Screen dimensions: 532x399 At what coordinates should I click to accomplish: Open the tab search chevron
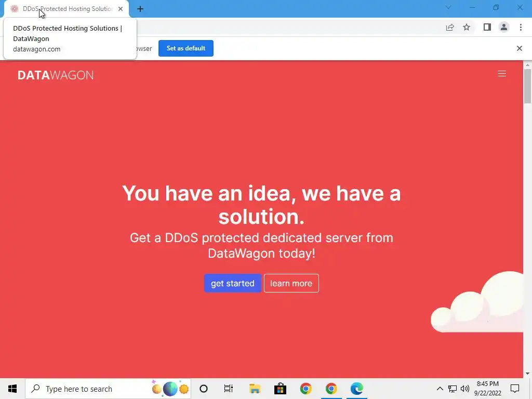448,7
